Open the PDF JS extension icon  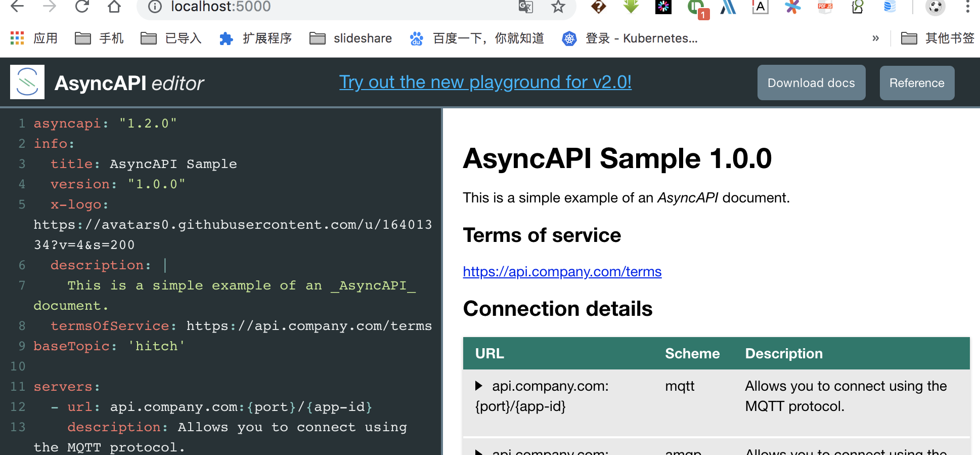click(825, 7)
